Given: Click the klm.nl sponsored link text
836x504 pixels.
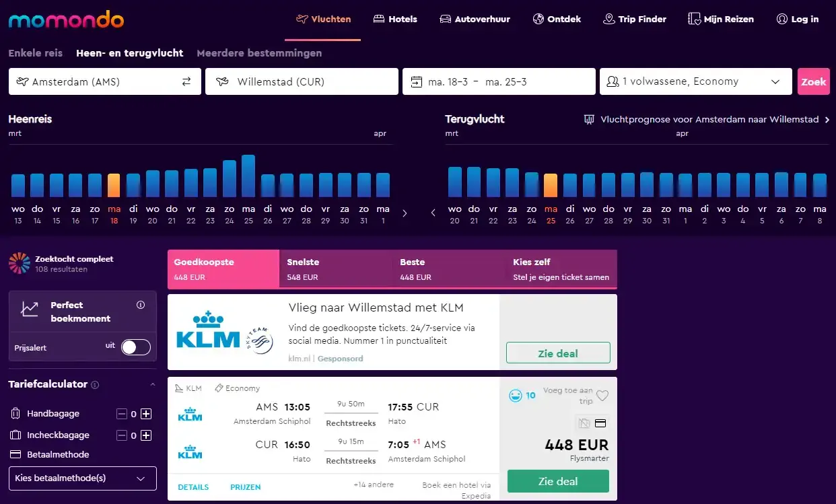Looking at the screenshot, I should [x=299, y=359].
